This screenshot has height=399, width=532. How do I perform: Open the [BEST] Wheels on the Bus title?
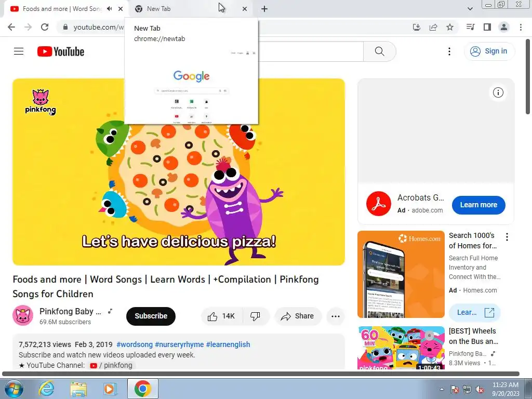click(474, 336)
